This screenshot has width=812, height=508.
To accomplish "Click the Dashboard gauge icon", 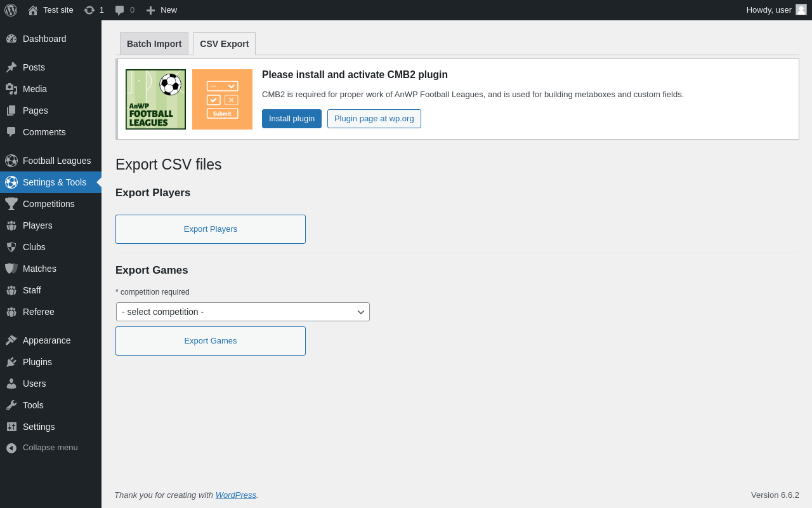I will click(11, 39).
